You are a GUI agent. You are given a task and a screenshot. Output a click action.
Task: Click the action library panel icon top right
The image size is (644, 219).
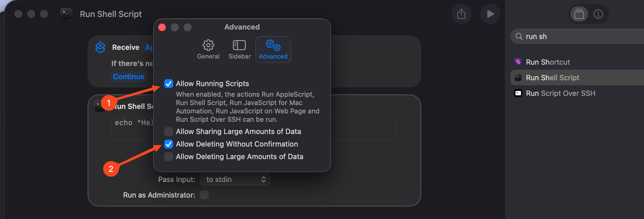[x=579, y=14]
